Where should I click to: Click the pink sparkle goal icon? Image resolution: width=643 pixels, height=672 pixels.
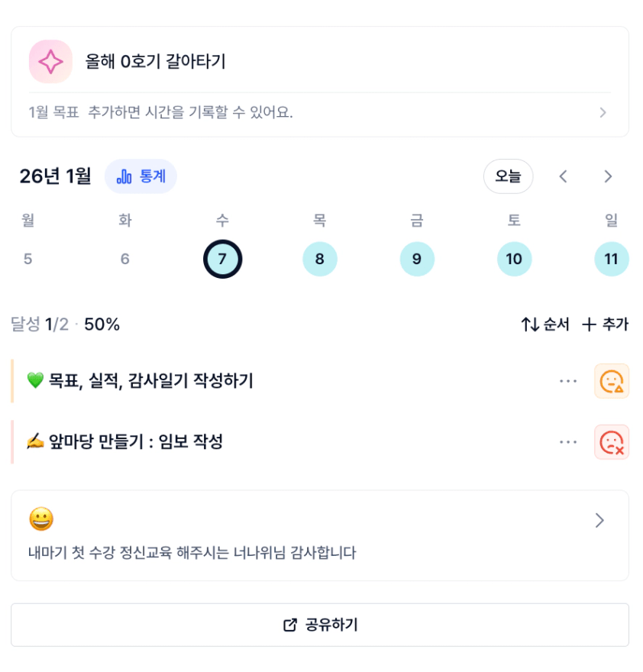50,62
